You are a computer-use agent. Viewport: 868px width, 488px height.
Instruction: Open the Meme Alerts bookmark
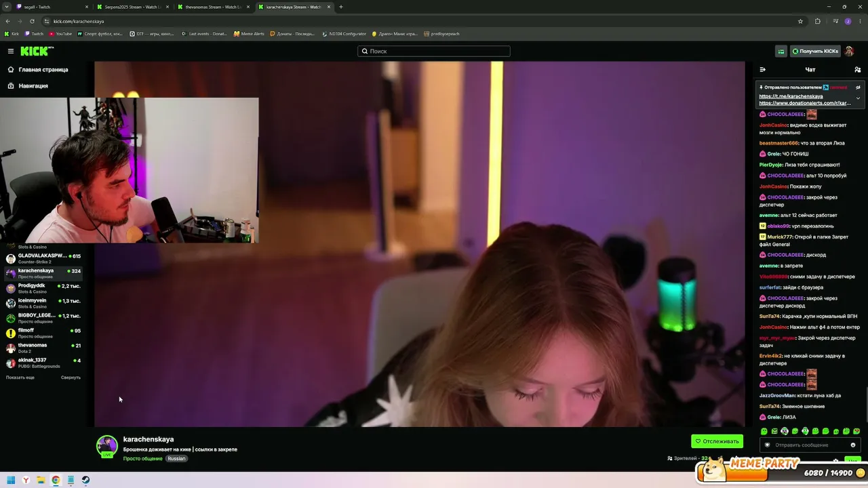pos(249,34)
